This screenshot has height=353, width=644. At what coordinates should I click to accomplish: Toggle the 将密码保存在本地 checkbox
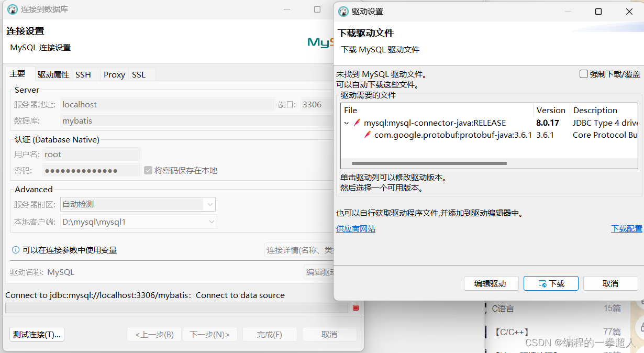pos(148,170)
